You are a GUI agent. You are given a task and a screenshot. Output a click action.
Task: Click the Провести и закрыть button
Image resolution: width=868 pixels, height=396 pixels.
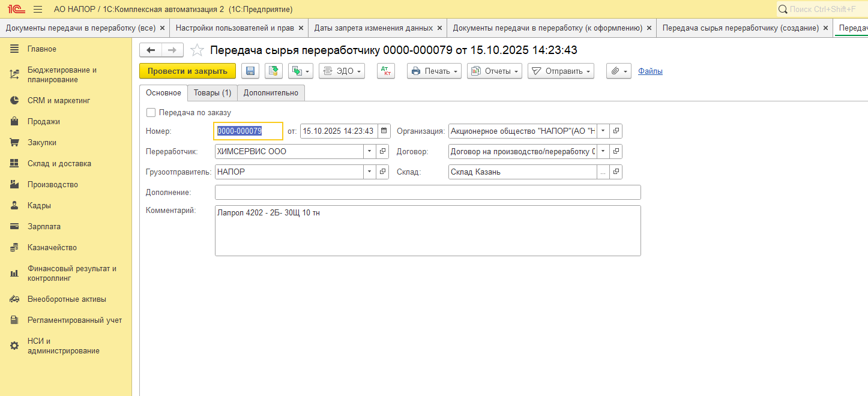coord(187,71)
